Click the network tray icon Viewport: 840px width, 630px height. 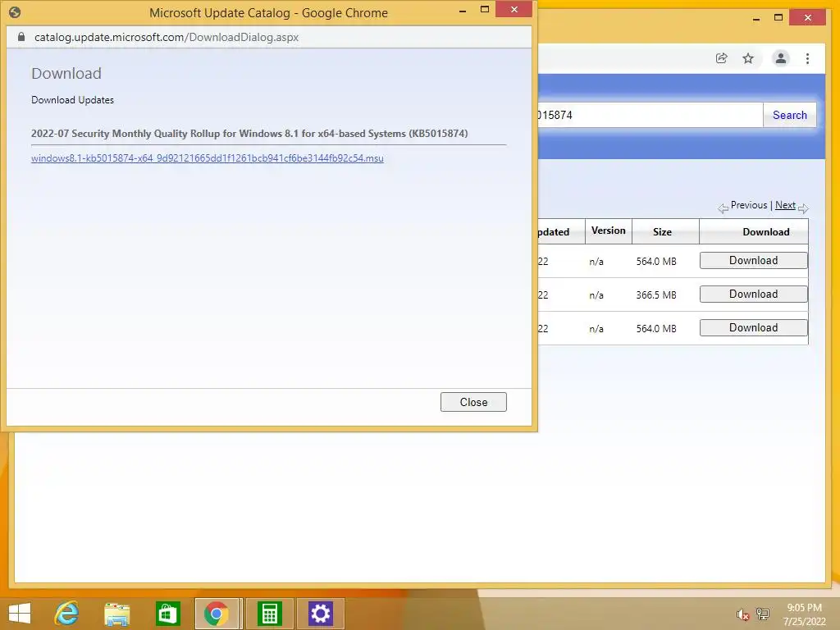pos(762,614)
